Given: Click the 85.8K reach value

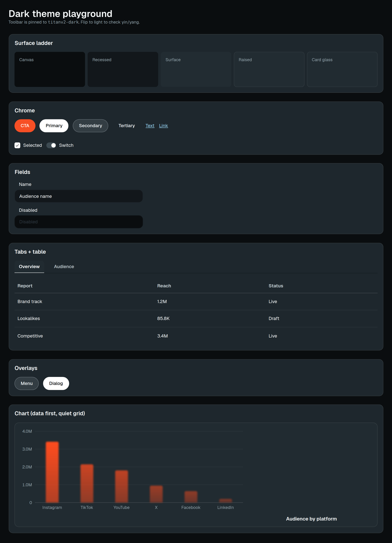Looking at the screenshot, I should [x=163, y=319].
